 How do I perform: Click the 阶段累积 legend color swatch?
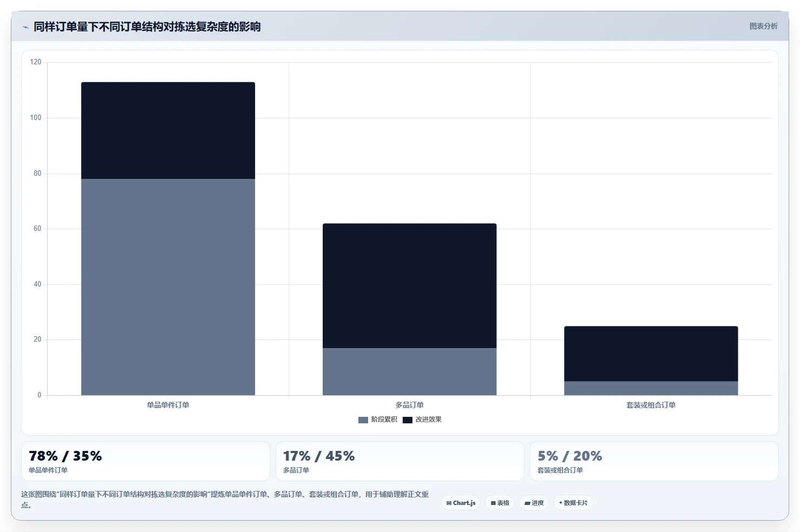(x=363, y=420)
